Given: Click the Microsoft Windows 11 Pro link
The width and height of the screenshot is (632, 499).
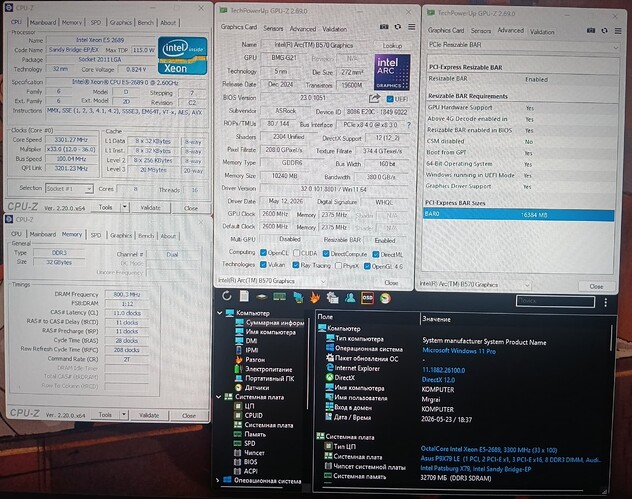Looking at the screenshot, I should (x=459, y=351).
